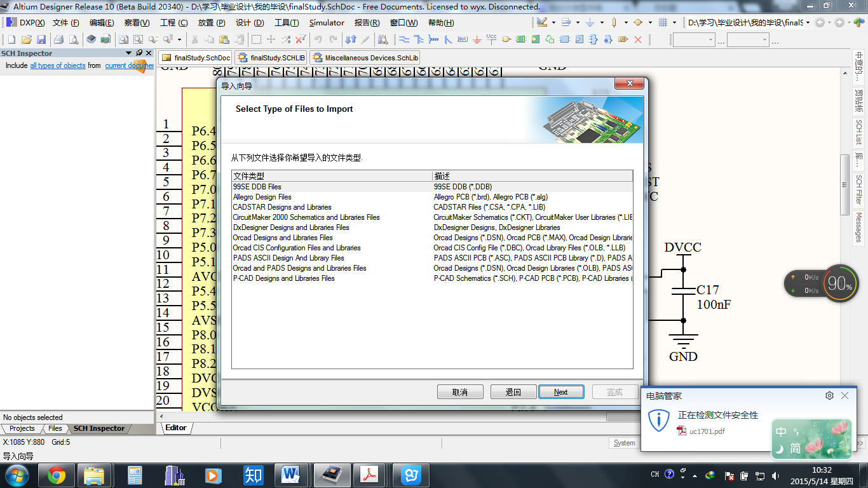868x488 pixels.
Task: Switch to the finalStudy.SCHLIB tab
Action: tap(271, 58)
